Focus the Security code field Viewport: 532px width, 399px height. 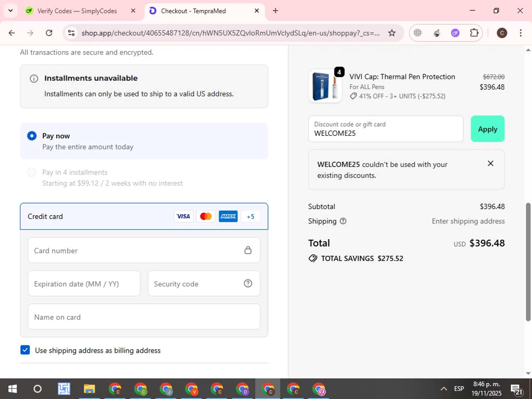point(204,284)
